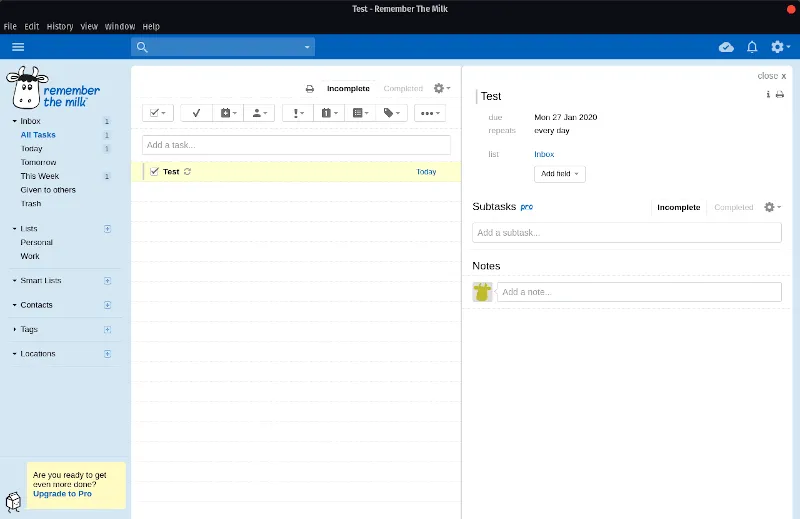The width and height of the screenshot is (800, 519).
Task: Open the give-to contact menu
Action: pos(259,113)
